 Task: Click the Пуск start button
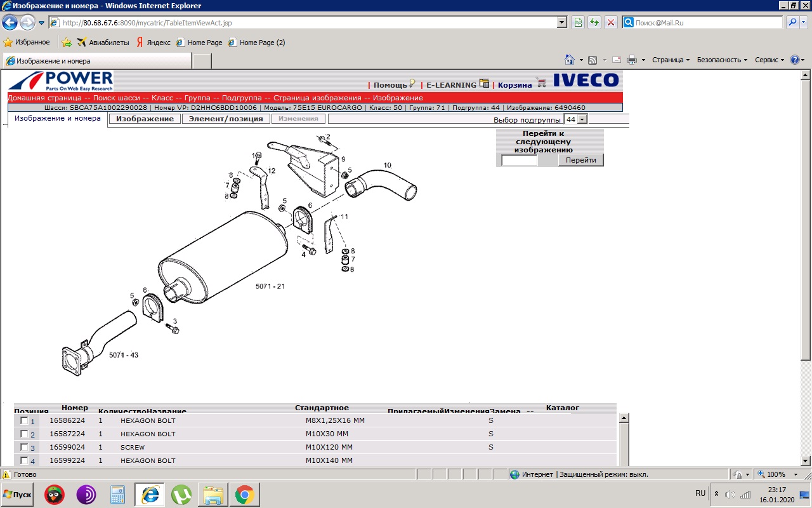point(18,494)
